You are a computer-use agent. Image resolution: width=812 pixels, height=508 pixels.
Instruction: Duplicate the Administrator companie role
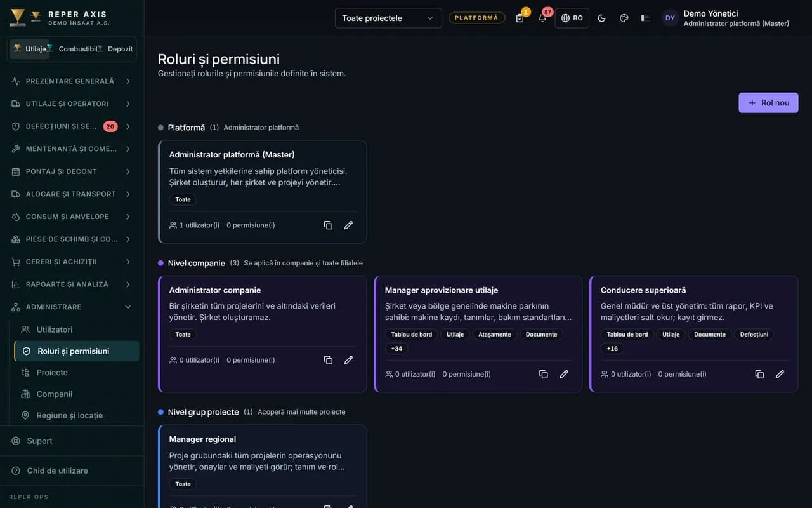point(328,360)
